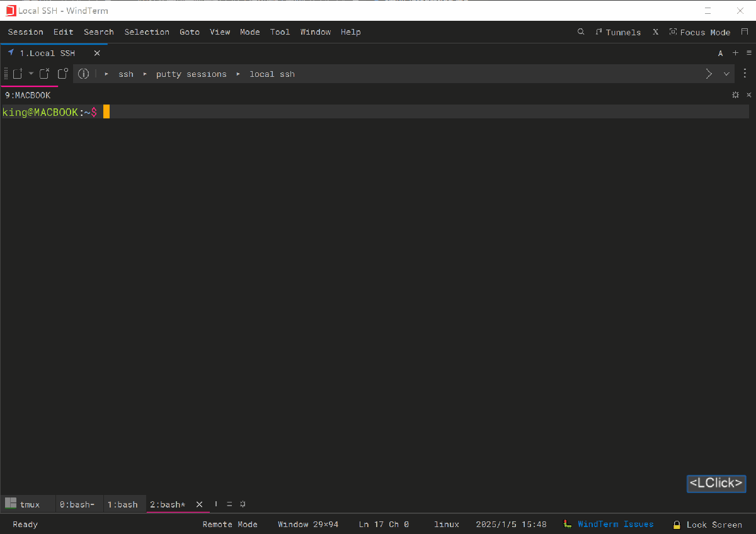Click the Ready status text
Viewport: 756px width, 534px height.
25,524
